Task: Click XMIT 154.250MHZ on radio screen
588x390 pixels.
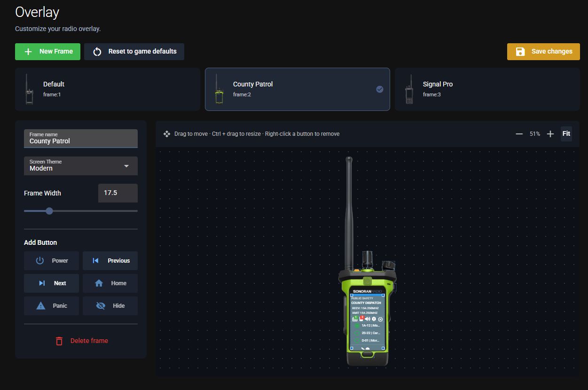Action: tap(365, 313)
